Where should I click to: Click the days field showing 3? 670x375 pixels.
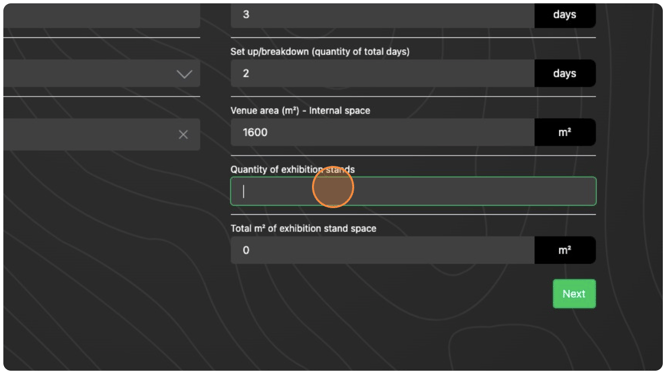(382, 16)
